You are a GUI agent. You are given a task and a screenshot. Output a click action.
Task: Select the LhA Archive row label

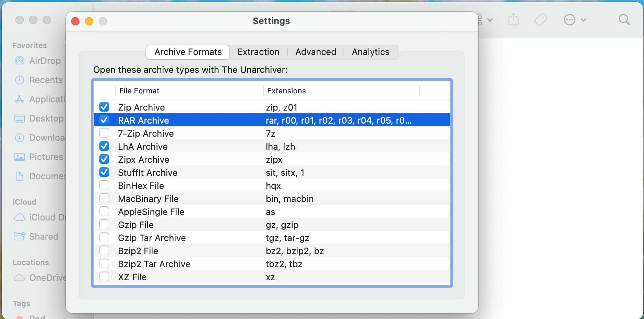pyautogui.click(x=143, y=147)
